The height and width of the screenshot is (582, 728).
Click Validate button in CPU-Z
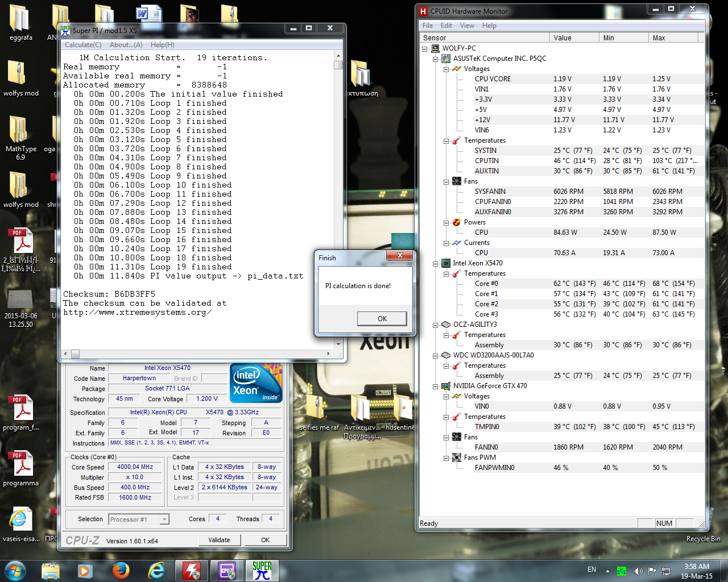[x=219, y=540]
